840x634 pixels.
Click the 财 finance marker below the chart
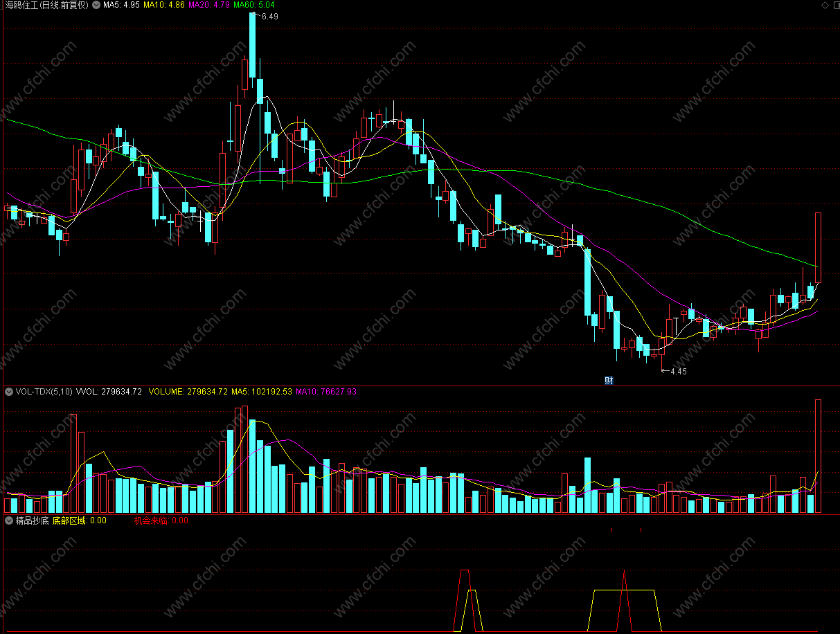pos(609,380)
